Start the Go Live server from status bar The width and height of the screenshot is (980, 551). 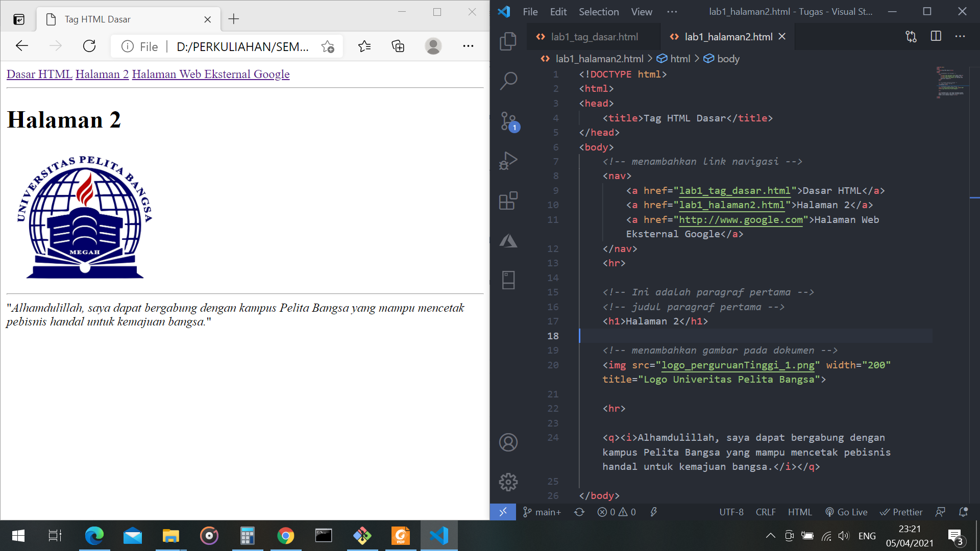pyautogui.click(x=846, y=512)
